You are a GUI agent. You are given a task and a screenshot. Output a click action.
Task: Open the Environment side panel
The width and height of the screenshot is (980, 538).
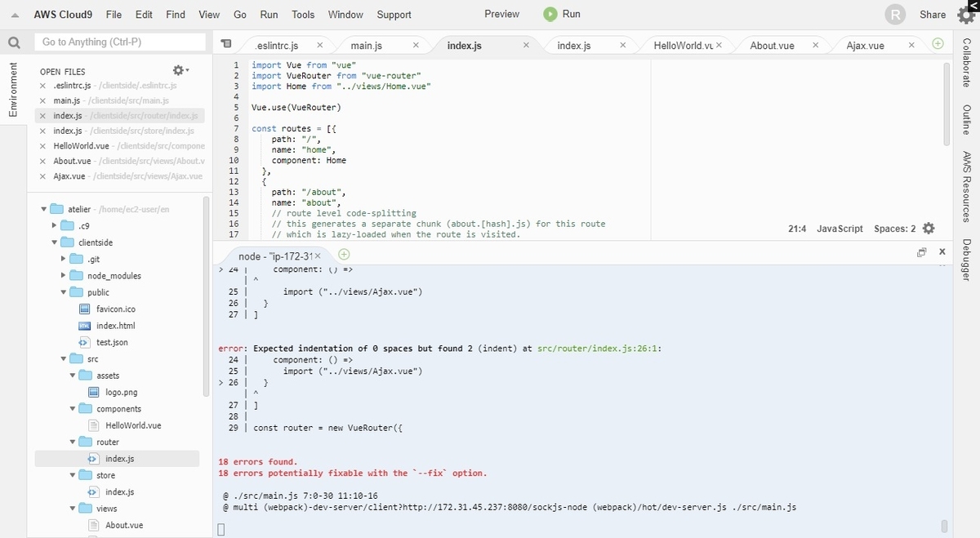pyautogui.click(x=13, y=90)
